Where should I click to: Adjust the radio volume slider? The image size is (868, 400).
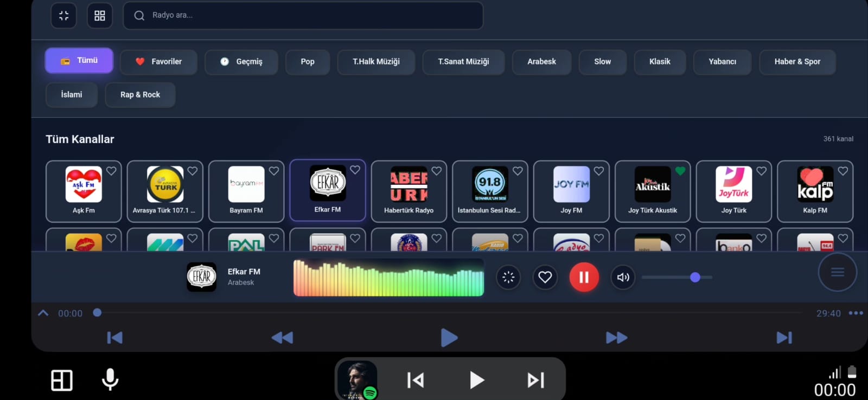[x=677, y=278]
